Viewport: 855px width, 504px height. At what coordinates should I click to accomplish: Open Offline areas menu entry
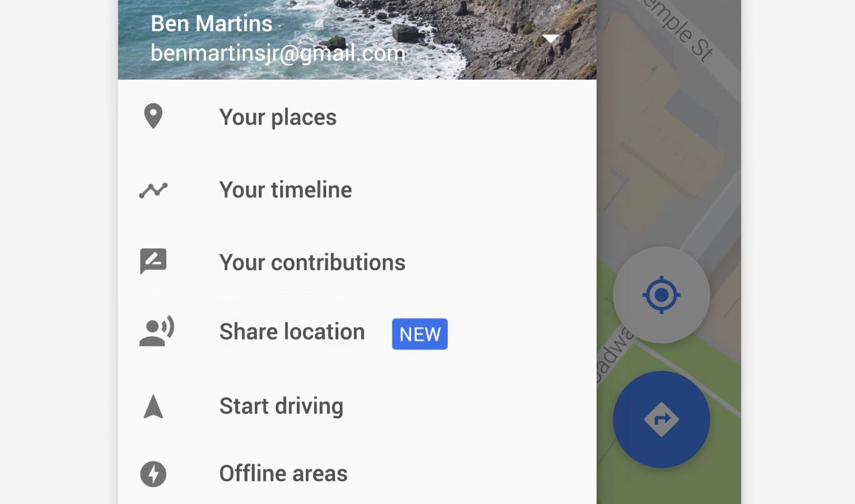pos(357,473)
